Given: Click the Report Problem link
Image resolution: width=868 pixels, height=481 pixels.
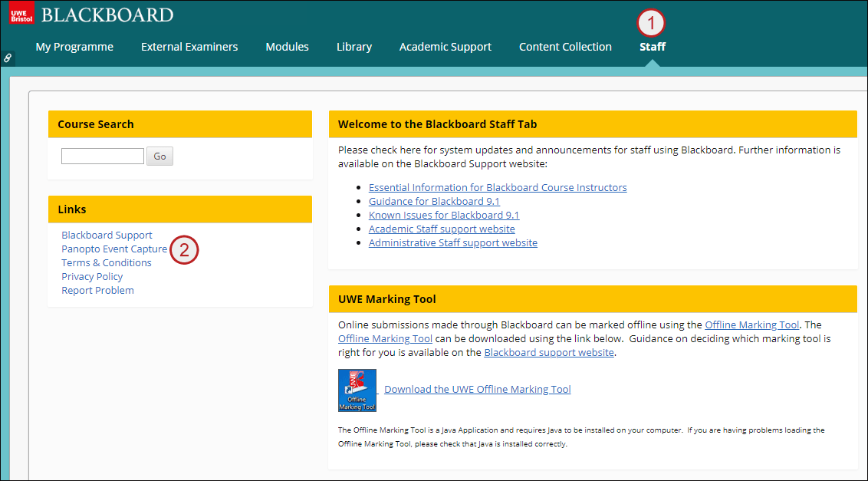Looking at the screenshot, I should point(97,291).
